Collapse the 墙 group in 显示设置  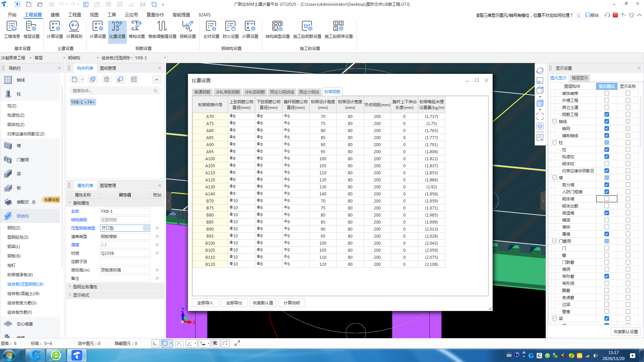click(x=555, y=178)
